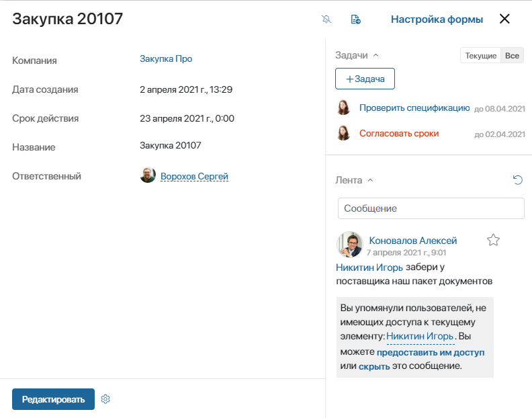Click предоставить им доступ link
Image resolution: width=532 pixels, height=418 pixels.
431,352
